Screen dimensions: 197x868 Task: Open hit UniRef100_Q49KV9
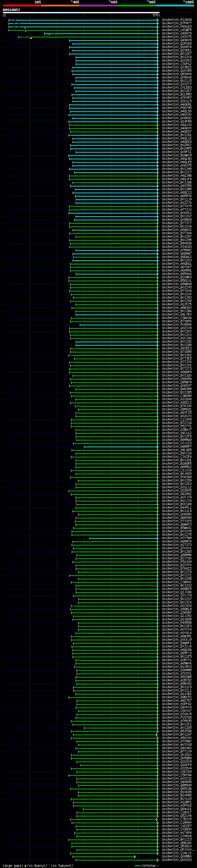click(x=177, y=40)
